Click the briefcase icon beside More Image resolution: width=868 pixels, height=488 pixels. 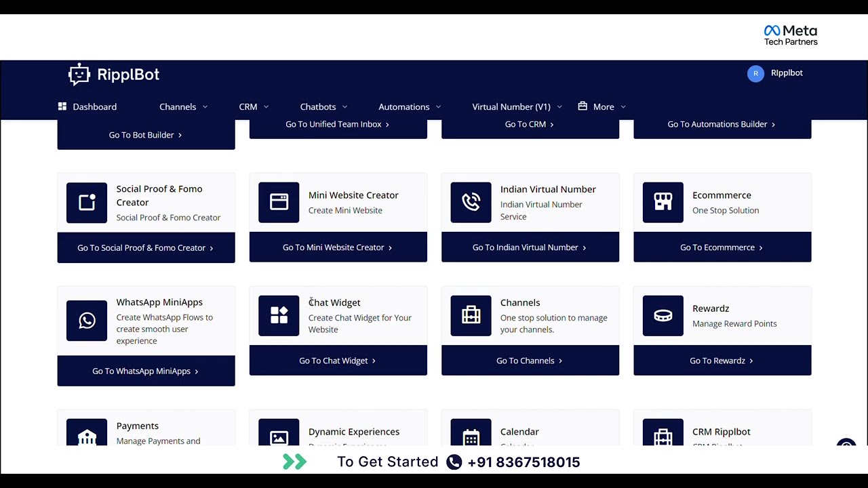click(583, 106)
